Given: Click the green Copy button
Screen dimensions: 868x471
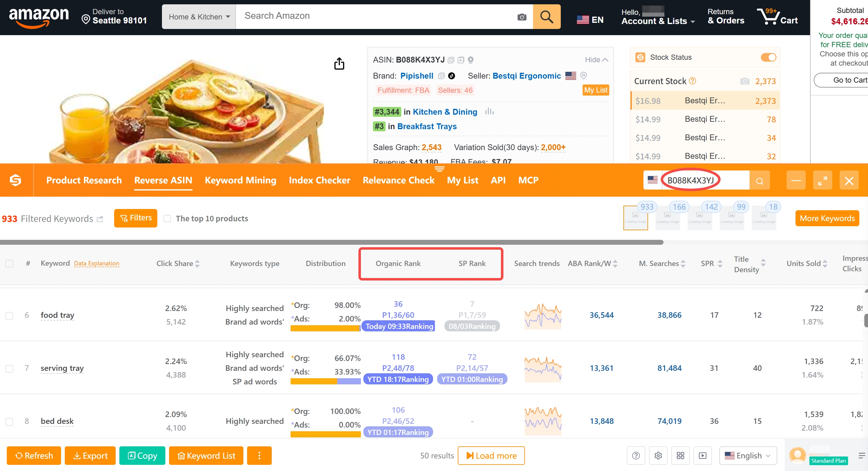Looking at the screenshot, I should 142,456.
